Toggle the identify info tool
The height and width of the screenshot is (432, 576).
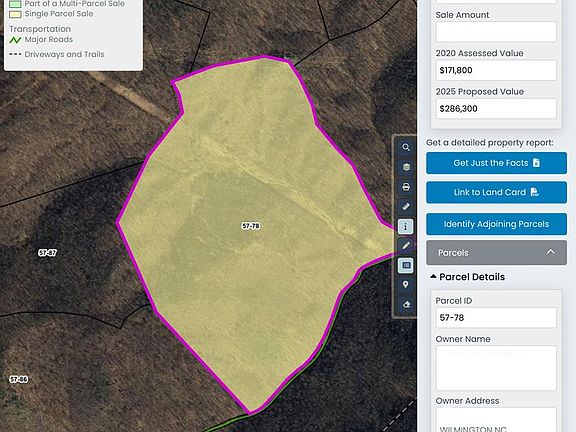[406, 226]
